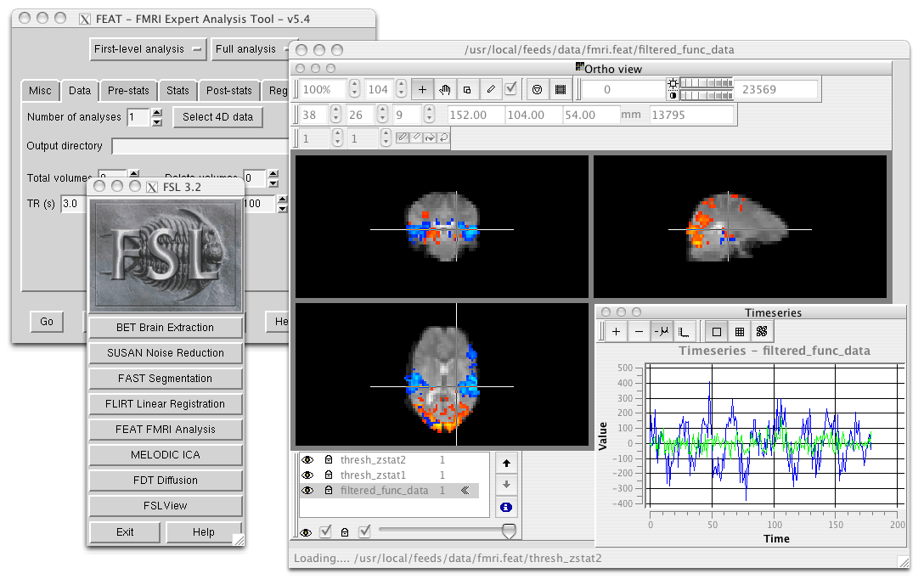Hide filtered_func_data layer via its eye icon
The height and width of the screenshot is (579, 924).
pos(307,490)
